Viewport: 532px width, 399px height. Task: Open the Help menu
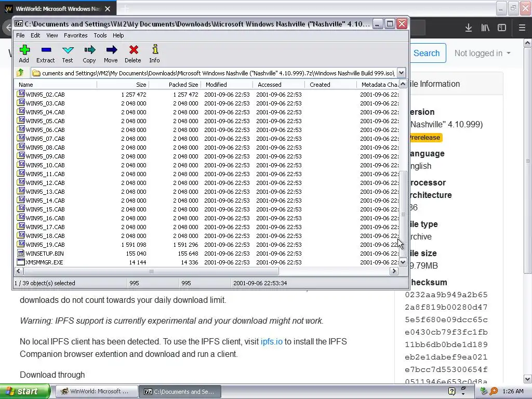pyautogui.click(x=118, y=35)
